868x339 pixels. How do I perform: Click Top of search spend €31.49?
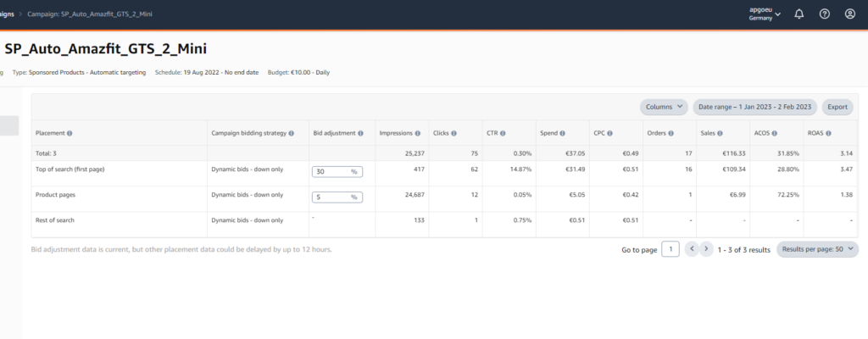tap(574, 169)
